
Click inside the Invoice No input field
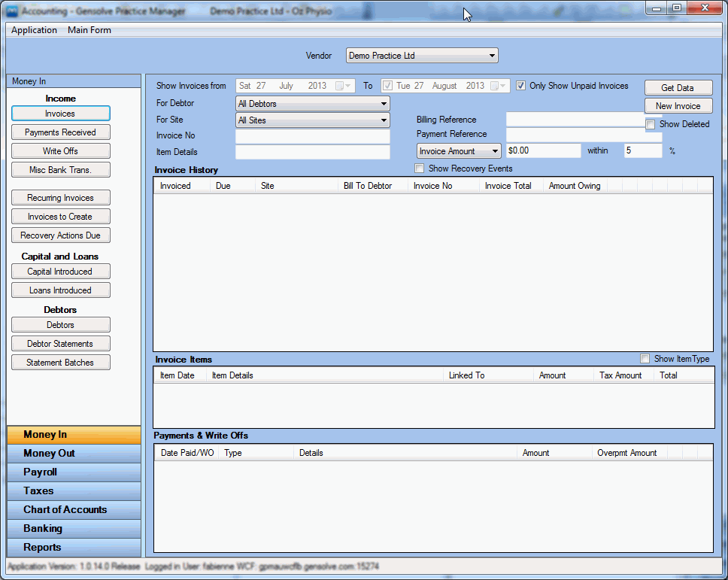(x=312, y=136)
